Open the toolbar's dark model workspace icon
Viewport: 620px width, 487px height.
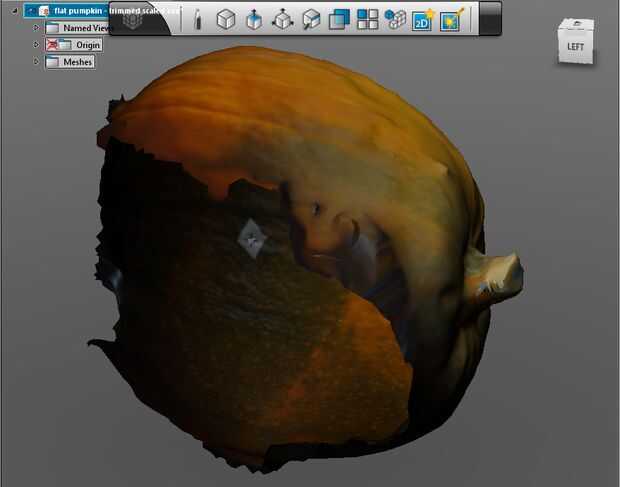point(132,19)
